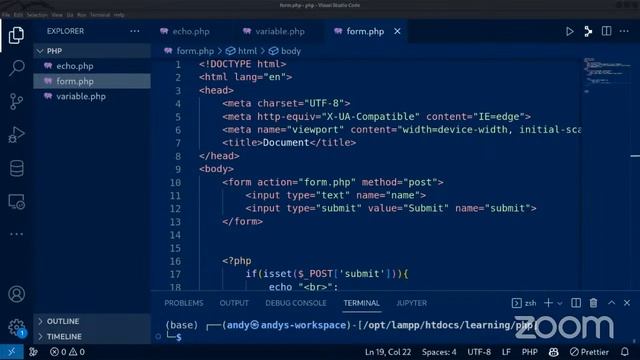
Task: Click the Prettier formatter status
Action: (589, 352)
